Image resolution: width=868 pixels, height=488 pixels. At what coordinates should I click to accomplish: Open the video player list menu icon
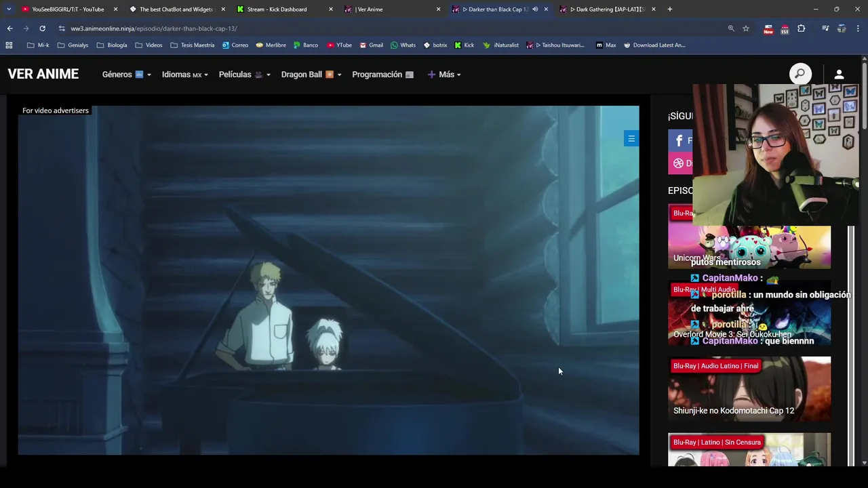pos(631,139)
